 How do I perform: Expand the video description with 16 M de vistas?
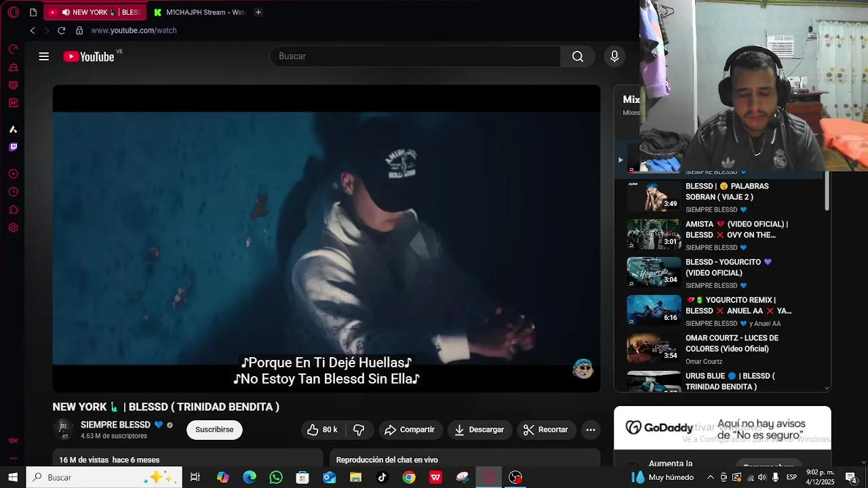[x=188, y=459]
